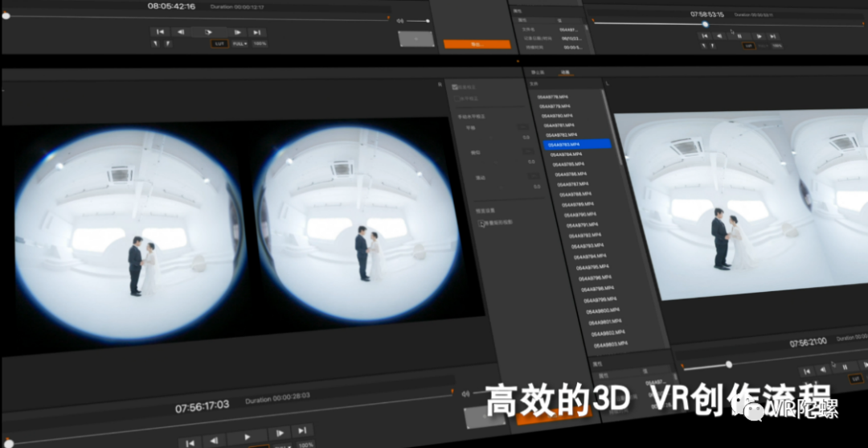Step back one frame in 07:56:17:03 player

point(215,441)
